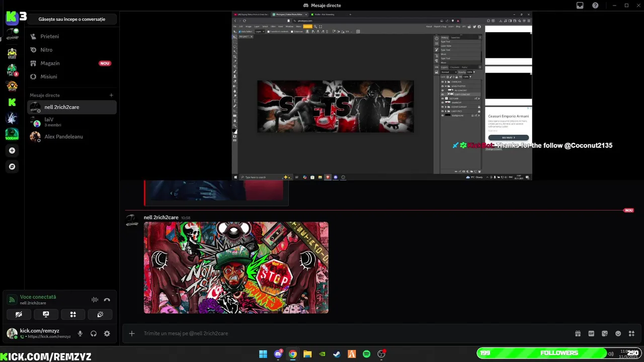Mute the microphone in user panel
This screenshot has height=362, width=644.
point(80,333)
